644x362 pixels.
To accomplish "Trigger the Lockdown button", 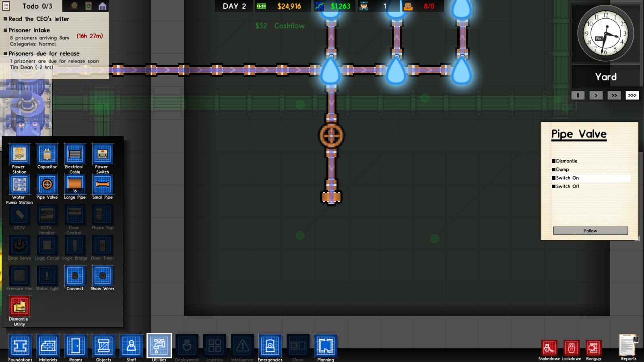I will pos(571,348).
